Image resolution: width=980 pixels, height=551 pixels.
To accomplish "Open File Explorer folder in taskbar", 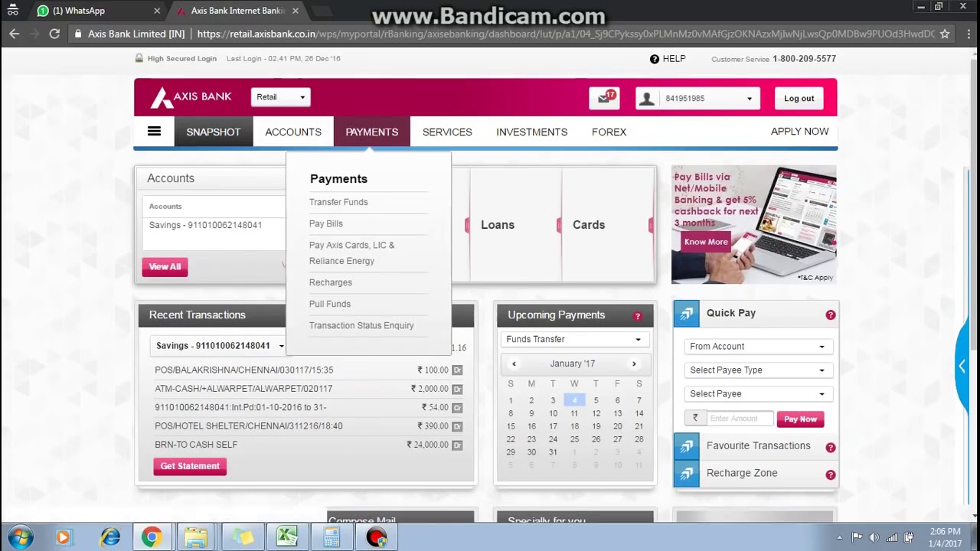I will (x=196, y=537).
